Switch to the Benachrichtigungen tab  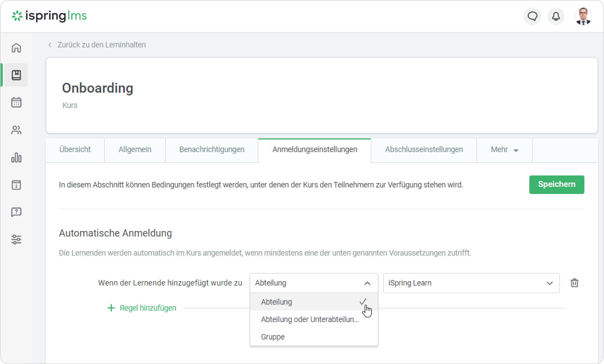pos(212,150)
